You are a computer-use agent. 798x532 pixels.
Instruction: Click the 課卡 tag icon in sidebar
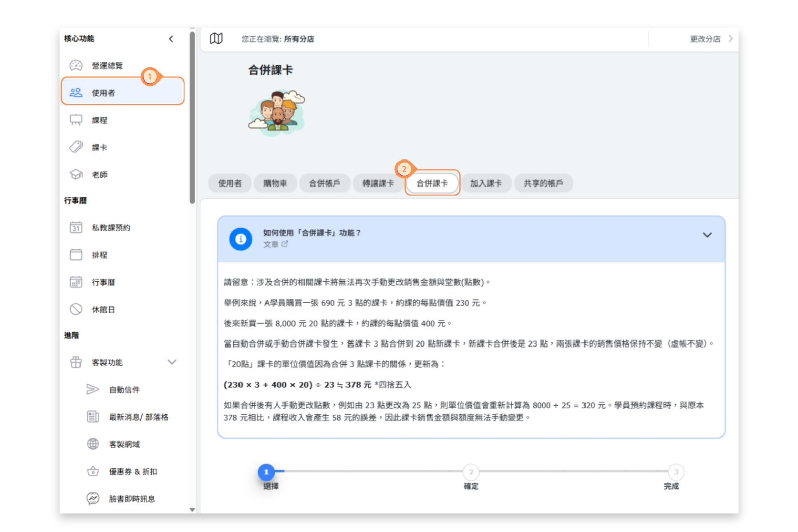76,147
